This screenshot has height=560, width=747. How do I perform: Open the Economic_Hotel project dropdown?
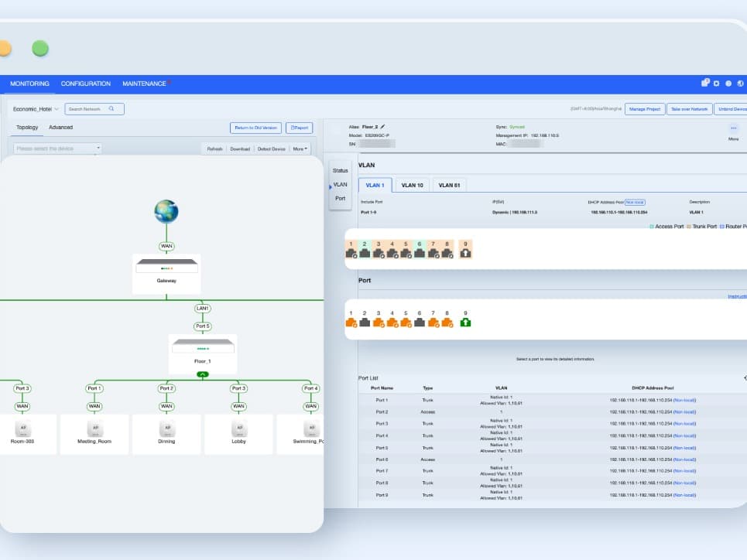36,109
